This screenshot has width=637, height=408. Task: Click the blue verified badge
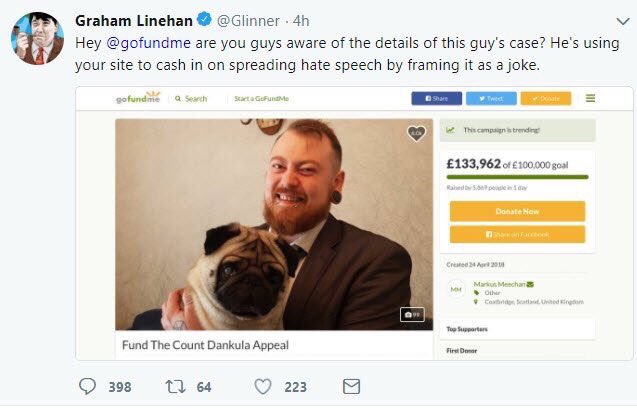pos(204,20)
